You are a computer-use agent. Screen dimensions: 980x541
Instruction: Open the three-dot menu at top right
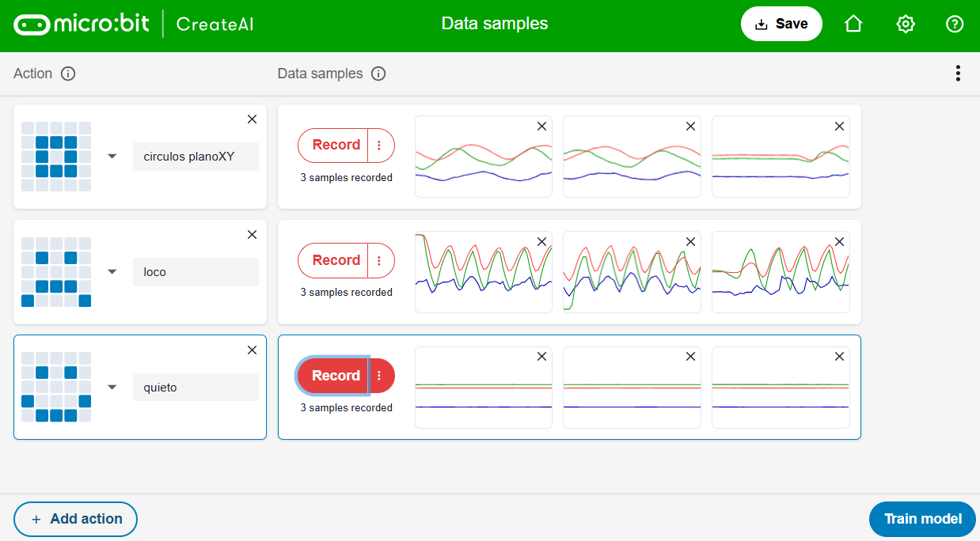(x=958, y=74)
